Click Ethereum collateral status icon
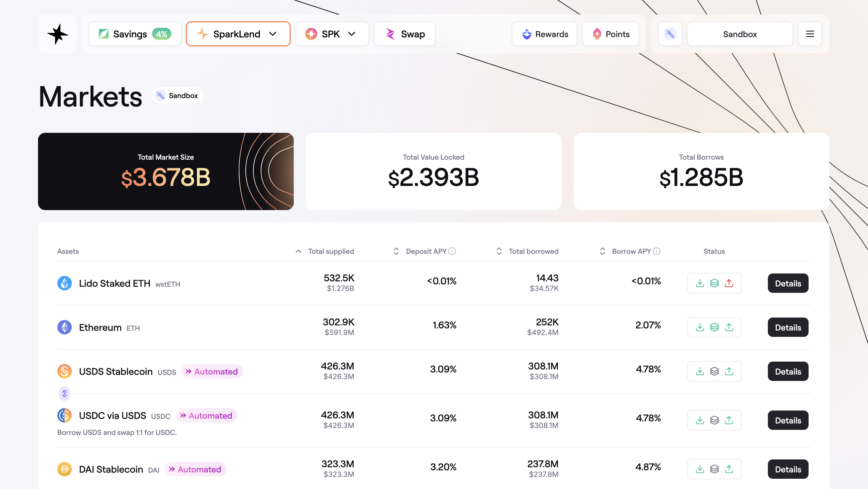This screenshot has width=868, height=489. [714, 327]
